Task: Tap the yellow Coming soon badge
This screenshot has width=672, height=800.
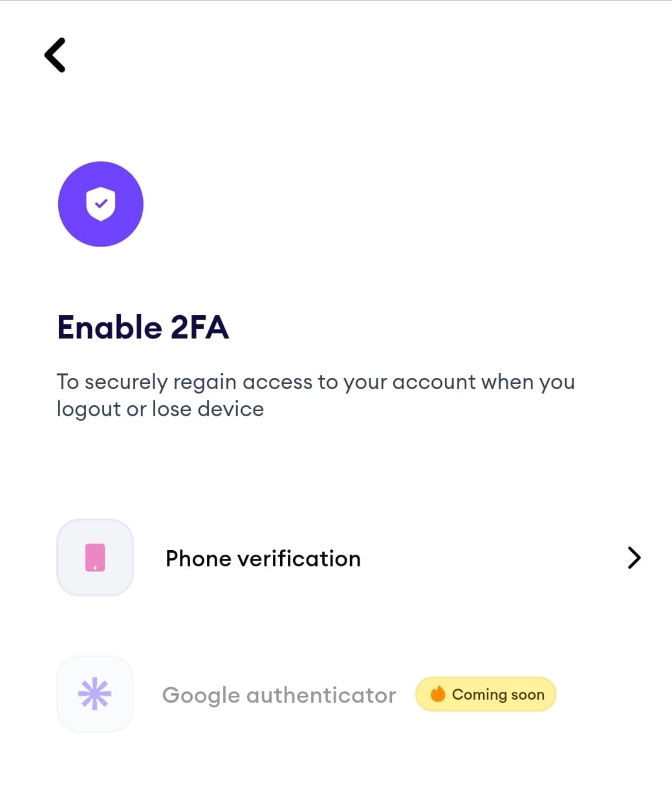Action: 486,694
